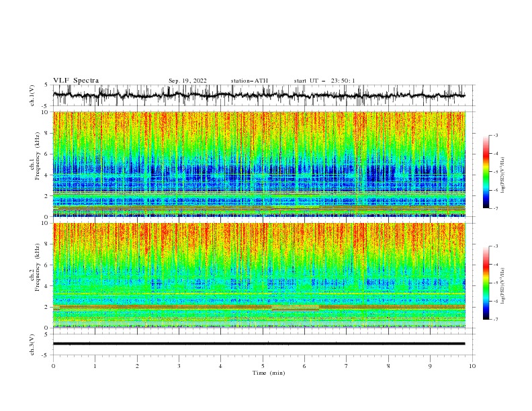Image resolution: width=532 pixels, height=411 pixels.
Task: Click the date 'Sep. 19, 2022'
Action: [x=187, y=81]
